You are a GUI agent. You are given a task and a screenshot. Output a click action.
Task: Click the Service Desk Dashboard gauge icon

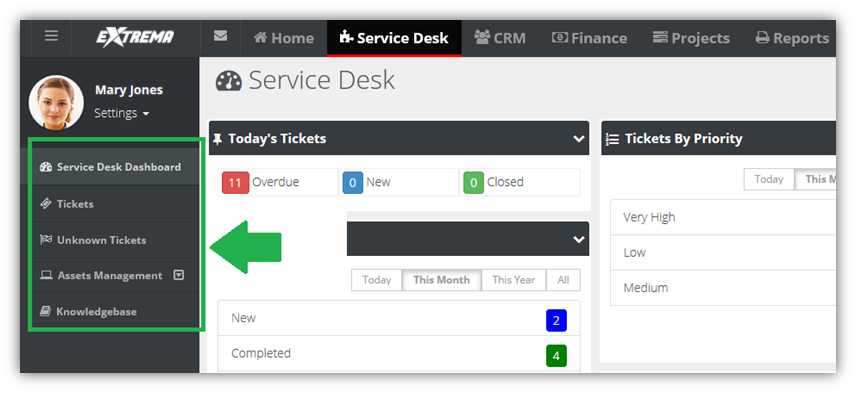46,167
